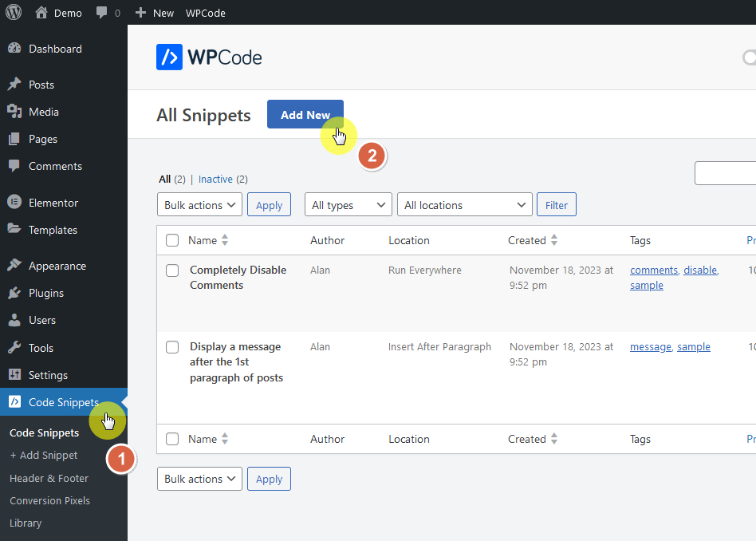Click the Appearance paintbrush icon
Screen dimensions: 756x541
click(14, 266)
